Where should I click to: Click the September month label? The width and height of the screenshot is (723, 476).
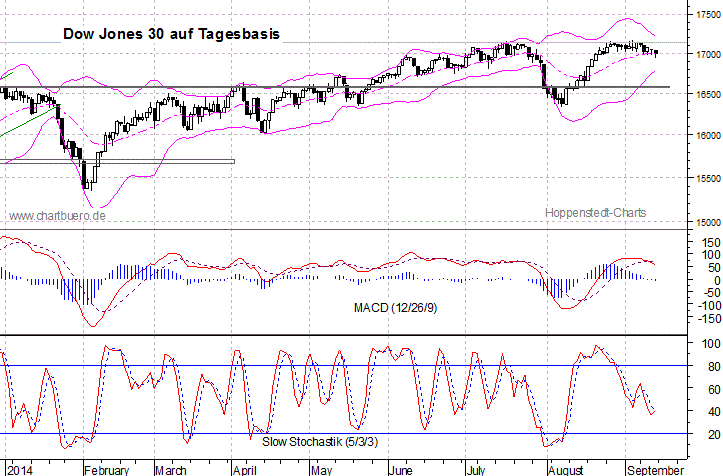point(655,470)
